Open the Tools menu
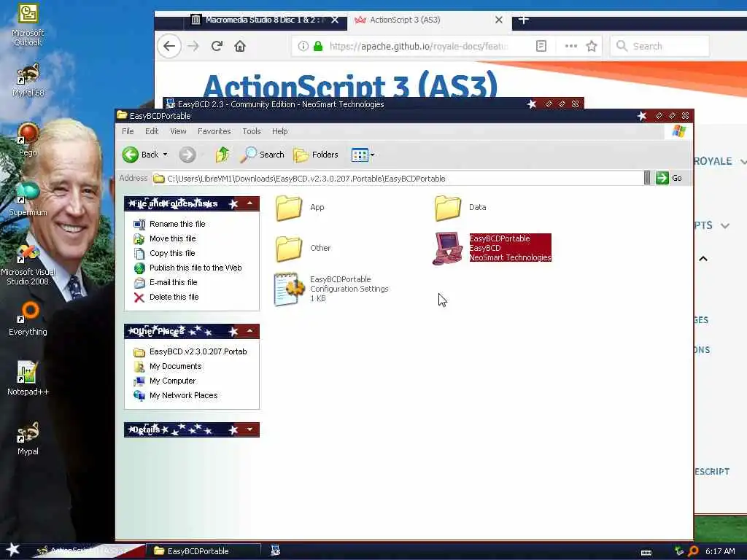This screenshot has height=560, width=747. (x=251, y=131)
